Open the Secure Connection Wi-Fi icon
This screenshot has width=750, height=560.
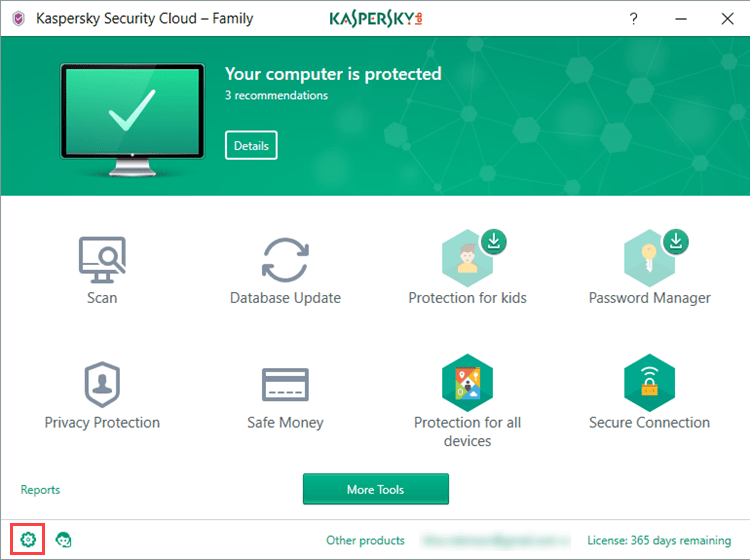649,382
